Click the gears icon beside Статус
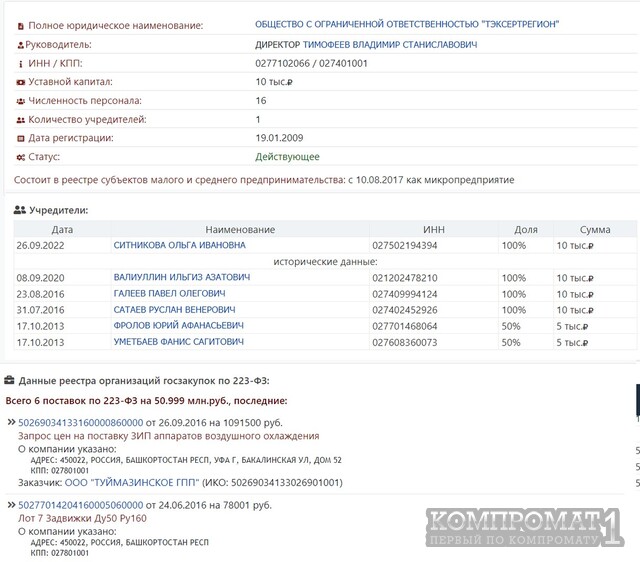 coord(20,157)
